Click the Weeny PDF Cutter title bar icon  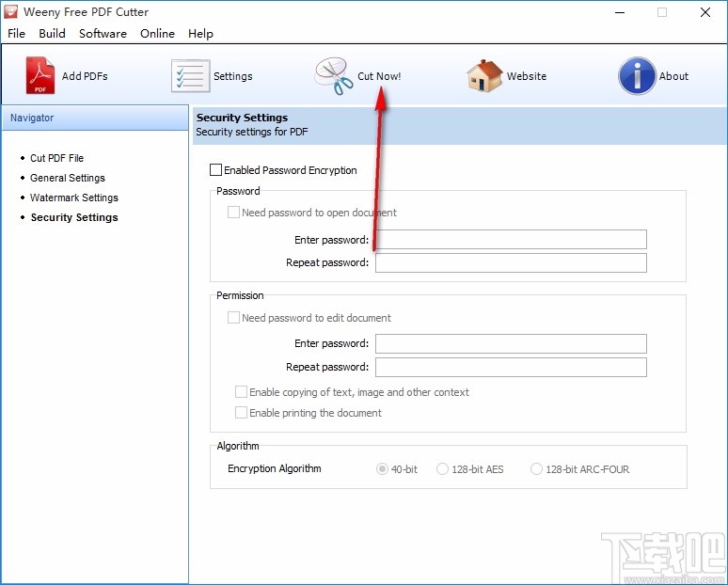pyautogui.click(x=10, y=12)
